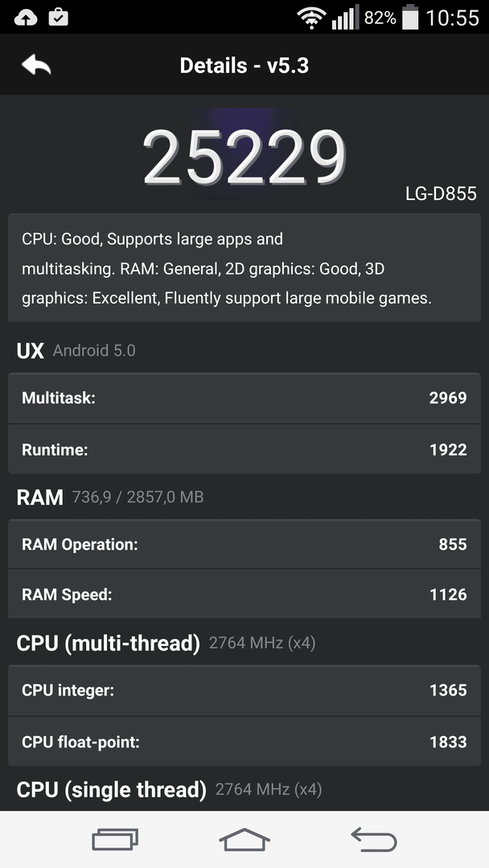Select the RAM Speed row
Screen dimensions: 489x868
point(244,594)
